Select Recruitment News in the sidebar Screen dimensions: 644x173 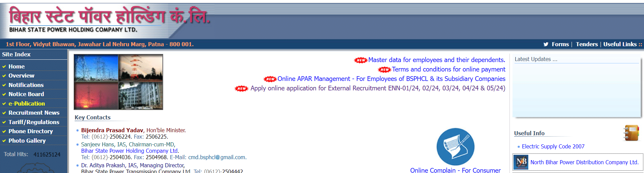[34, 113]
